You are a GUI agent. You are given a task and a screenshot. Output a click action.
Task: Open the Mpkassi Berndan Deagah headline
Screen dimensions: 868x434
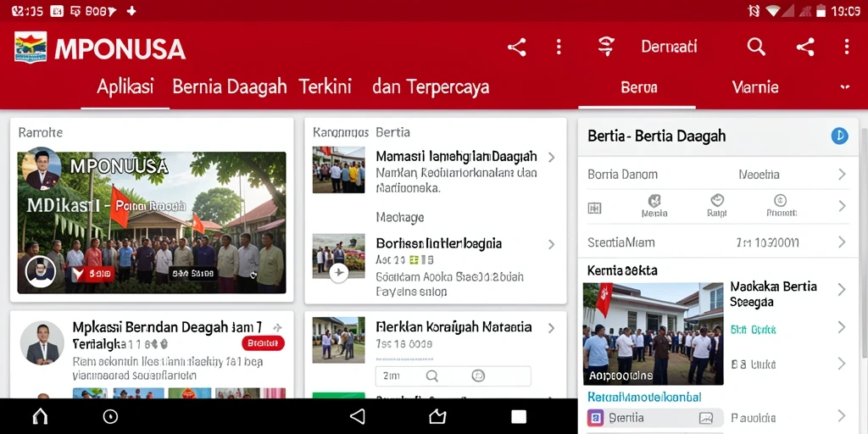[167, 335]
